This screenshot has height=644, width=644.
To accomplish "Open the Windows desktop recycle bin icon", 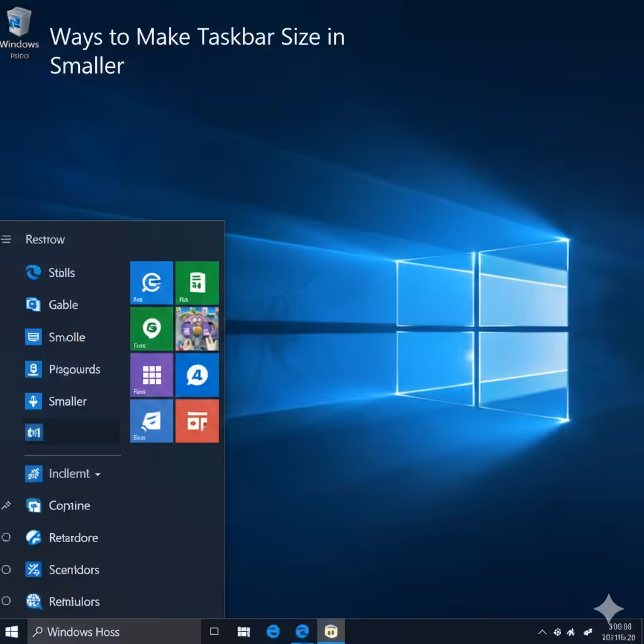I will [x=19, y=33].
